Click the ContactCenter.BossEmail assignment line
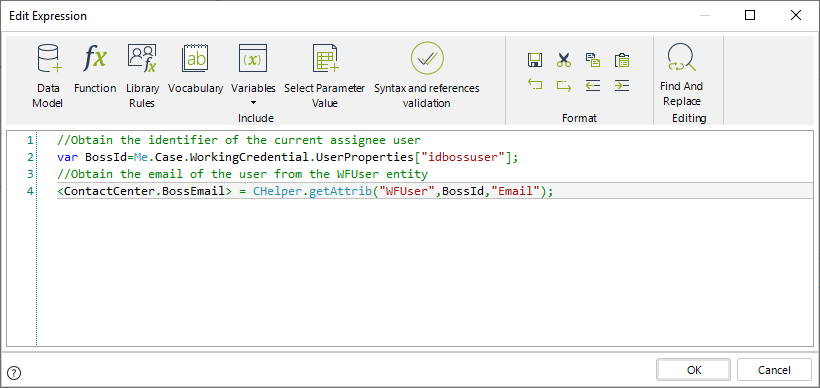This screenshot has width=820, height=388. coord(305,191)
